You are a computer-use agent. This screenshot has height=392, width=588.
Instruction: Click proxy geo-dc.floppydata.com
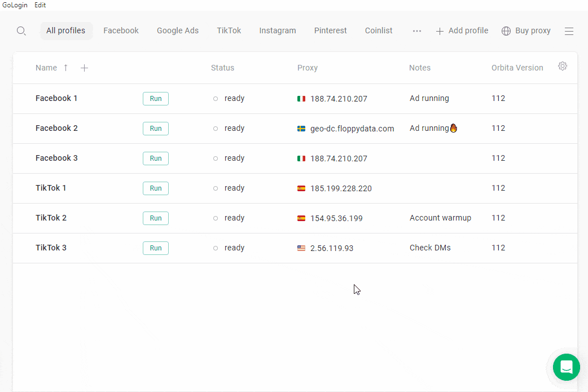coord(352,129)
